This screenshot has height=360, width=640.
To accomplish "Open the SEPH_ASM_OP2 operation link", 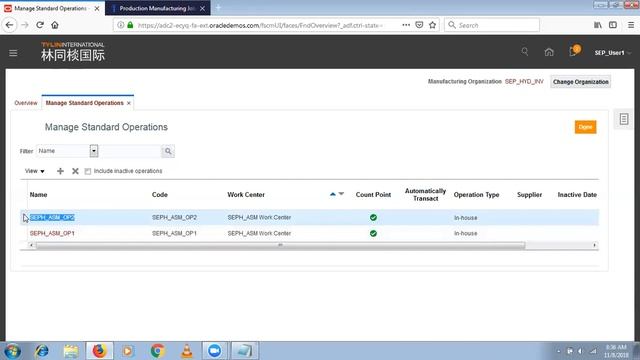I will click(52, 218).
